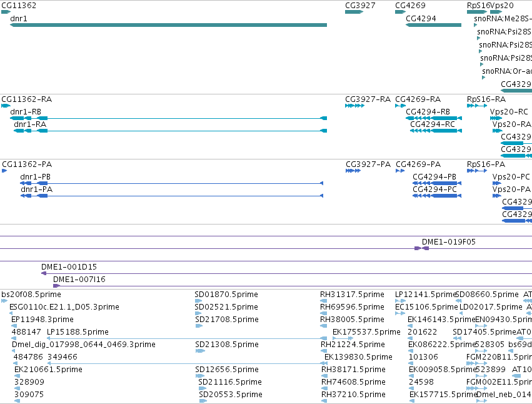
Task: Select the RH31317.5prime EST label
Action: (352, 295)
